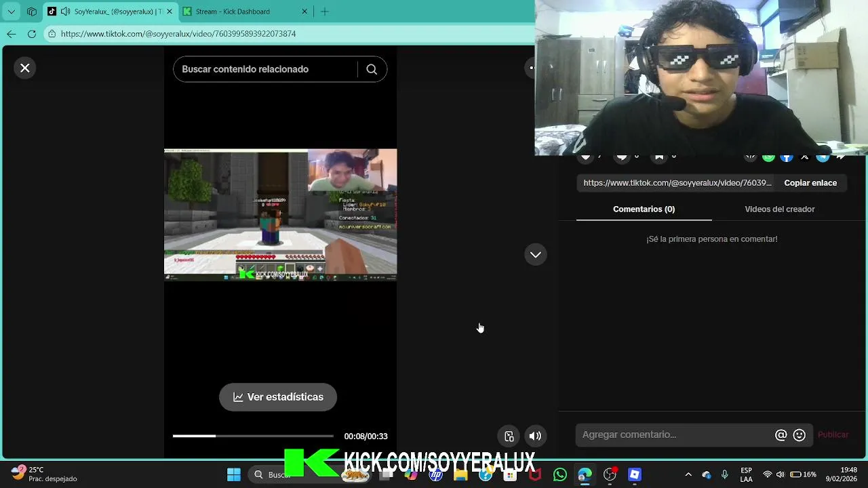The width and height of the screenshot is (868, 488).
Task: Close the TikTok video viewer
Action: tap(25, 68)
